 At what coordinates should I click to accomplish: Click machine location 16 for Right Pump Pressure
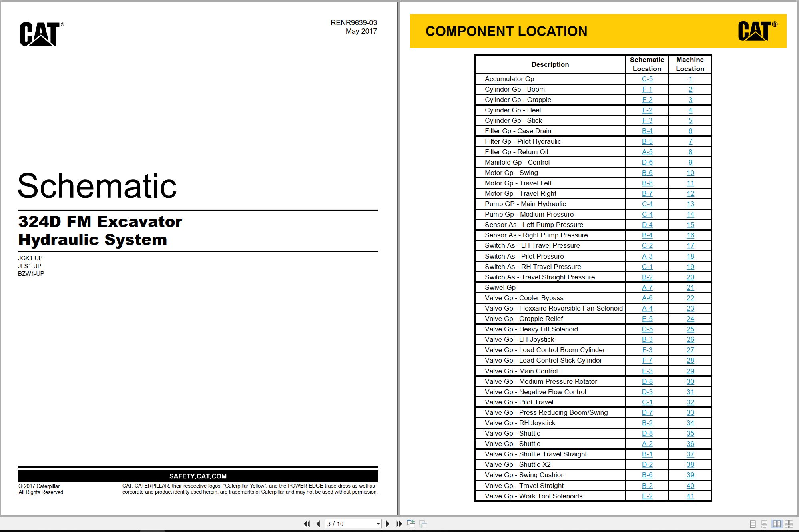[x=690, y=235]
